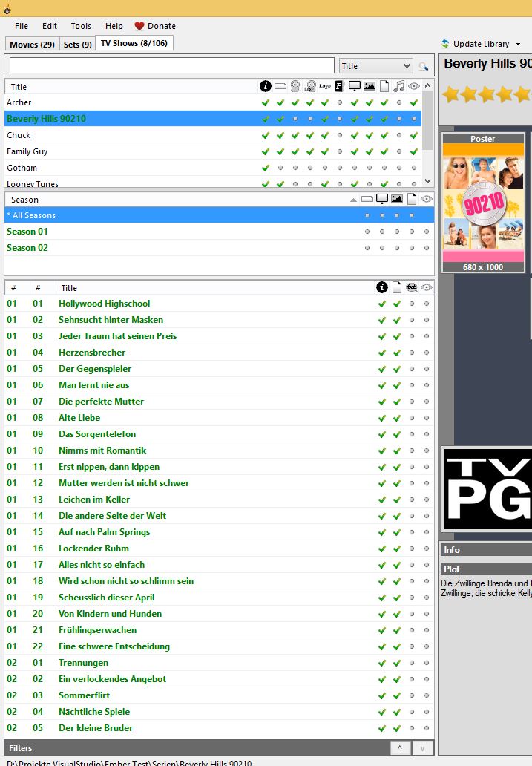Viewport: 532px width, 766px height.
Task: Toggle watched marker for Season 01
Action: [x=427, y=232]
